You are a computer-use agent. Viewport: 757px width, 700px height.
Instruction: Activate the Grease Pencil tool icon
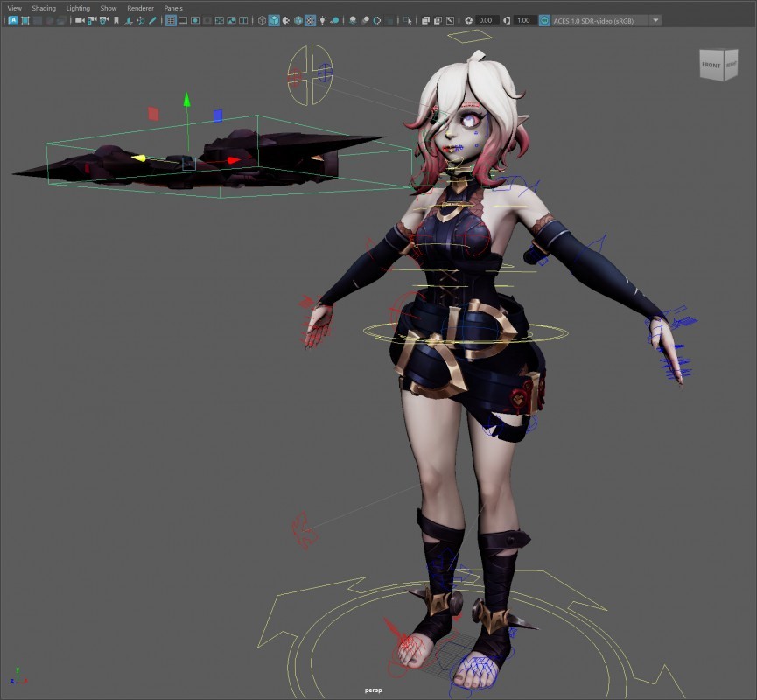click(x=154, y=20)
